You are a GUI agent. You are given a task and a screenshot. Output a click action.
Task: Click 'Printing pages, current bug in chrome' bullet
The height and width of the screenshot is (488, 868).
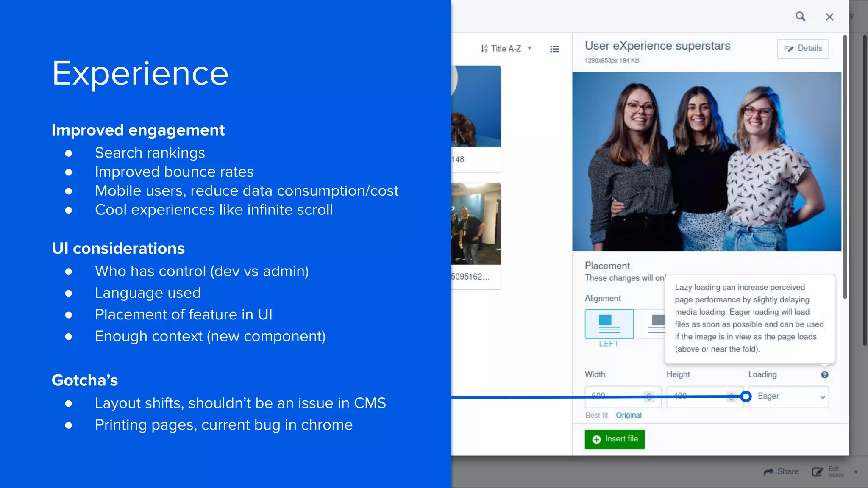click(x=224, y=425)
